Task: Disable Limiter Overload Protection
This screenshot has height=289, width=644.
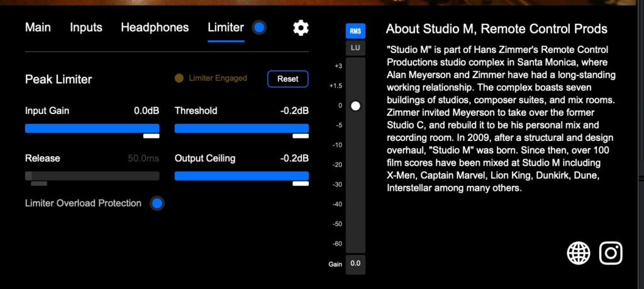Action: pyautogui.click(x=157, y=203)
